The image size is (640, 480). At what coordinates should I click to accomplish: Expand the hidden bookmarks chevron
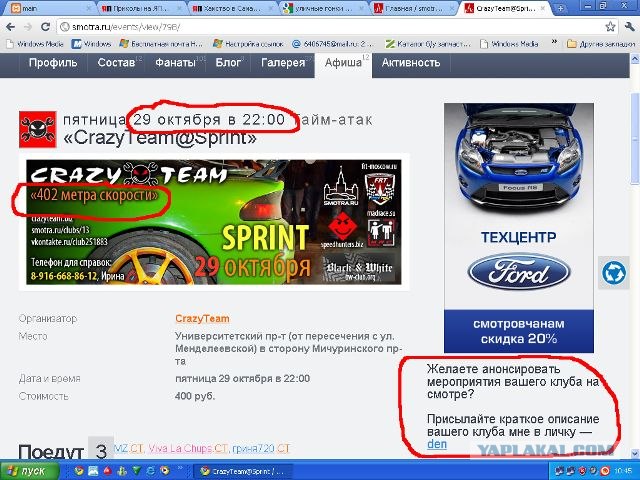pos(554,42)
